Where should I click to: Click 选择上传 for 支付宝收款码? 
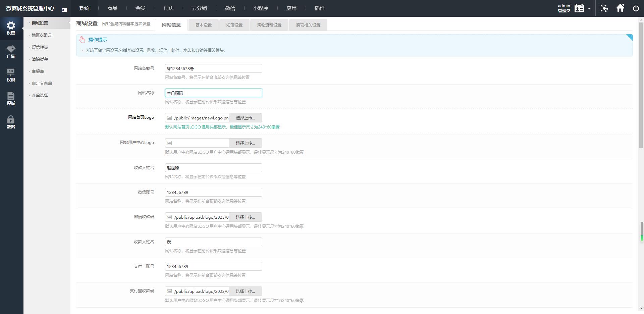245,291
